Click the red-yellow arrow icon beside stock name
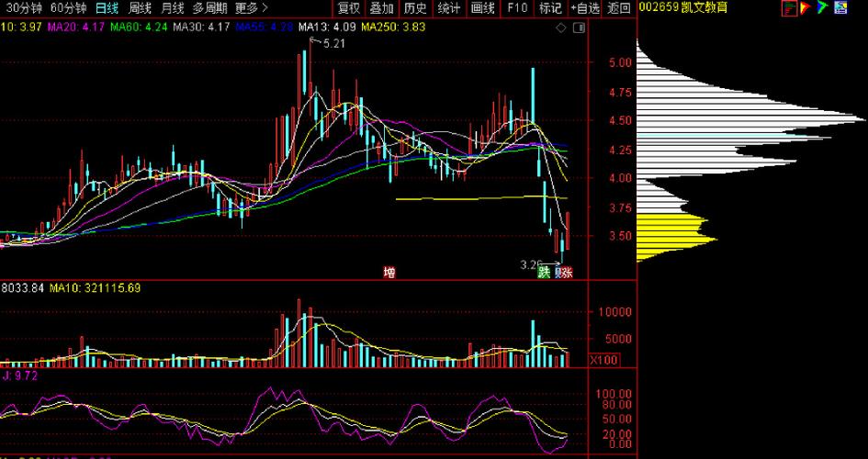 pyautogui.click(x=807, y=8)
